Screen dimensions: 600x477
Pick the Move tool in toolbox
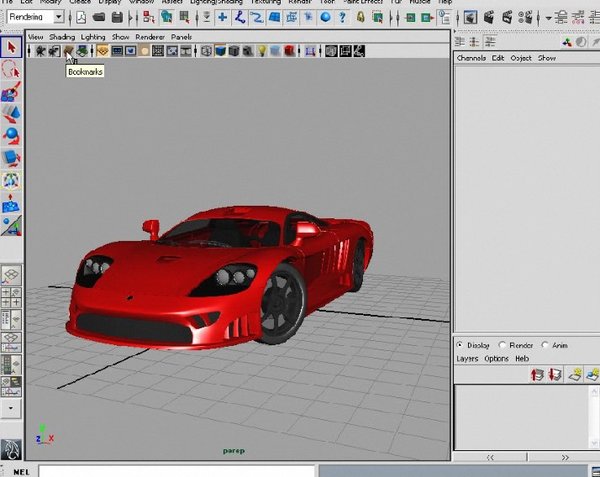12,113
